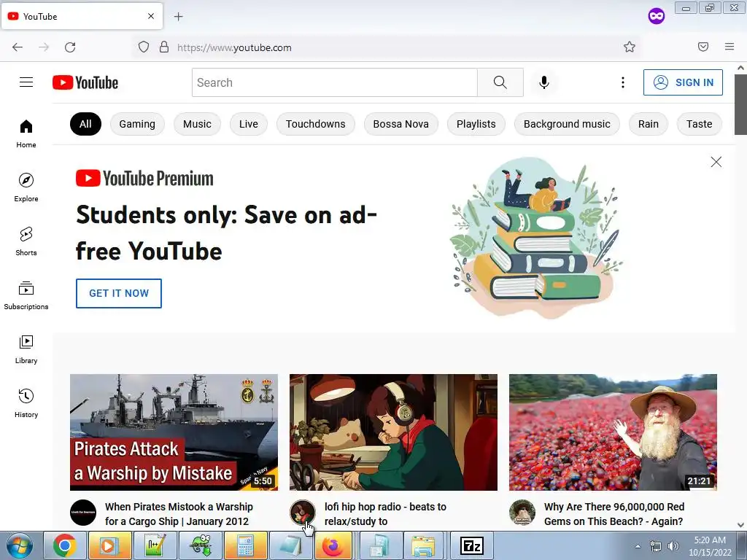Select the Gaming filter chip
Screen dimensions: 747x560
pyautogui.click(x=137, y=124)
